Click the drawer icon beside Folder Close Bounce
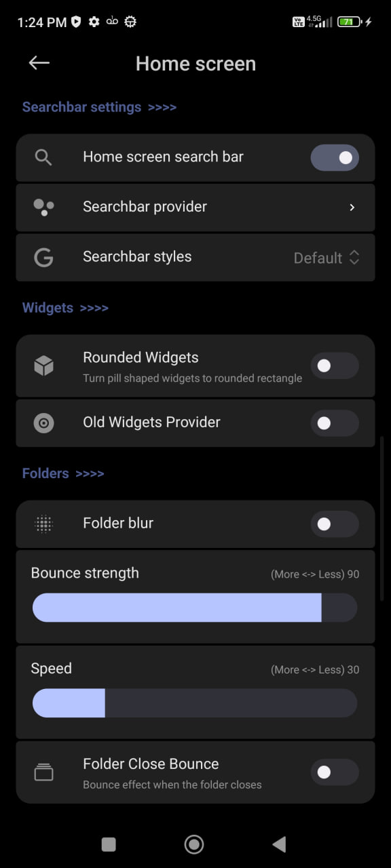The width and height of the screenshot is (391, 868). tap(43, 772)
